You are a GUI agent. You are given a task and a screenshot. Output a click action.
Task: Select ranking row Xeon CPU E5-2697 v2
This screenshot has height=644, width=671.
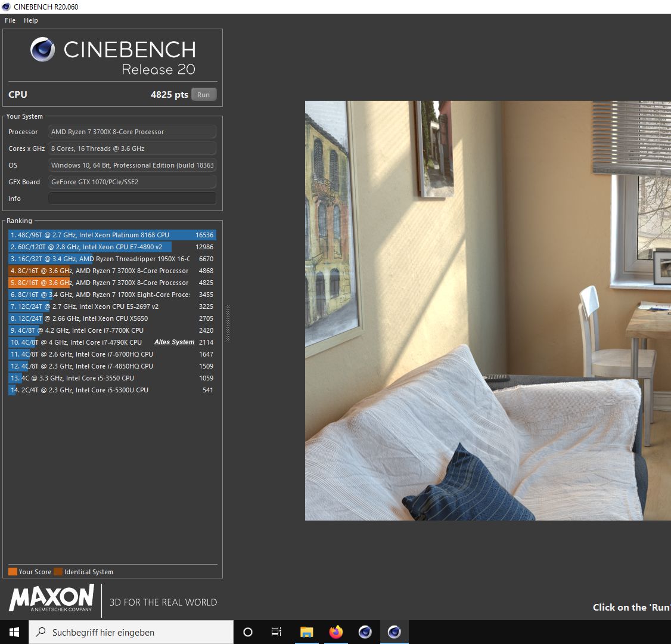pyautogui.click(x=112, y=306)
